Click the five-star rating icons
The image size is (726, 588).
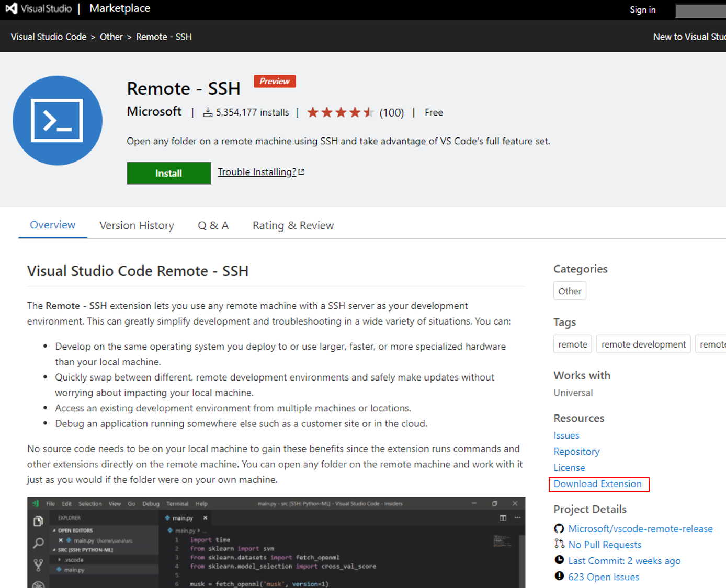coord(340,112)
